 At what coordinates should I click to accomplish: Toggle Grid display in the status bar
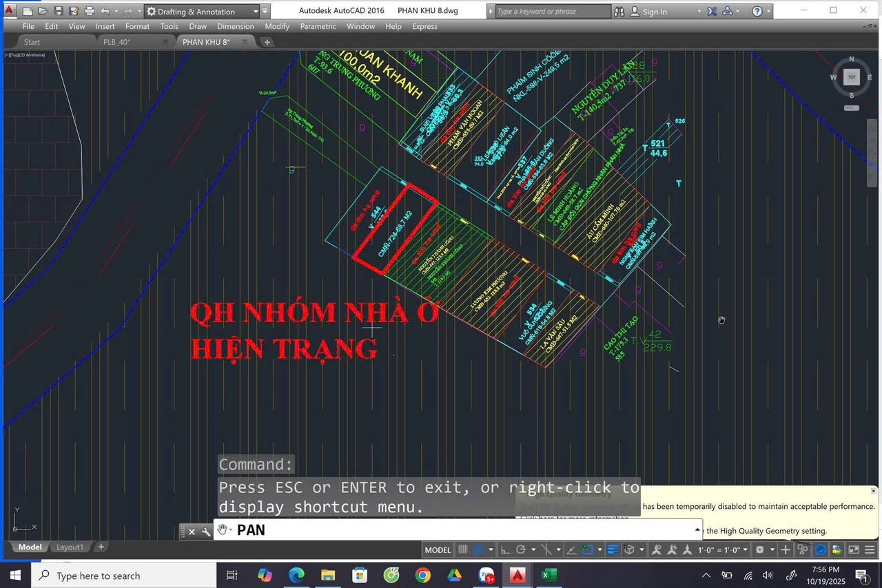pos(463,549)
